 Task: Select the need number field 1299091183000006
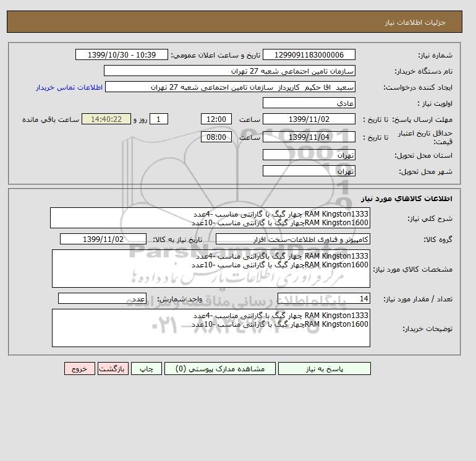click(308, 54)
